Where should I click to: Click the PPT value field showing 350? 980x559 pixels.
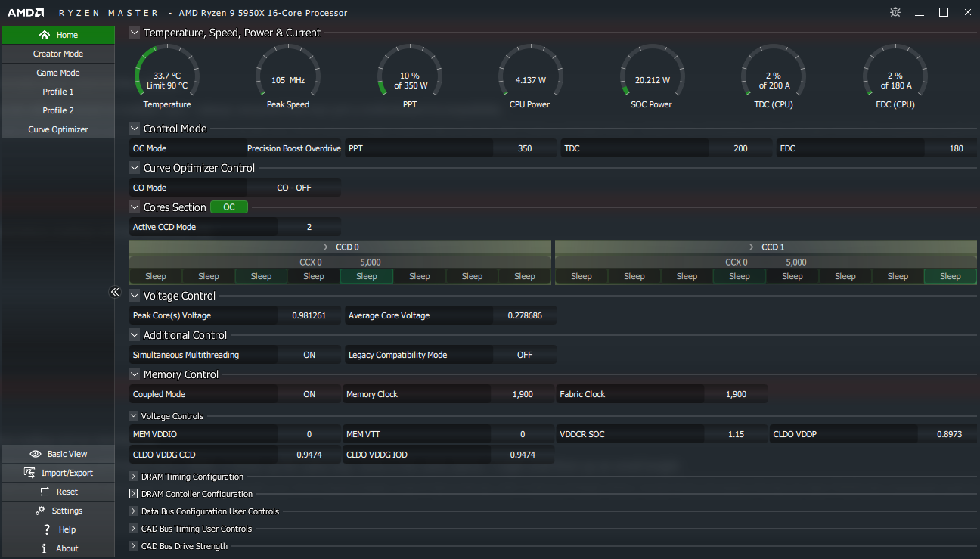coord(525,148)
